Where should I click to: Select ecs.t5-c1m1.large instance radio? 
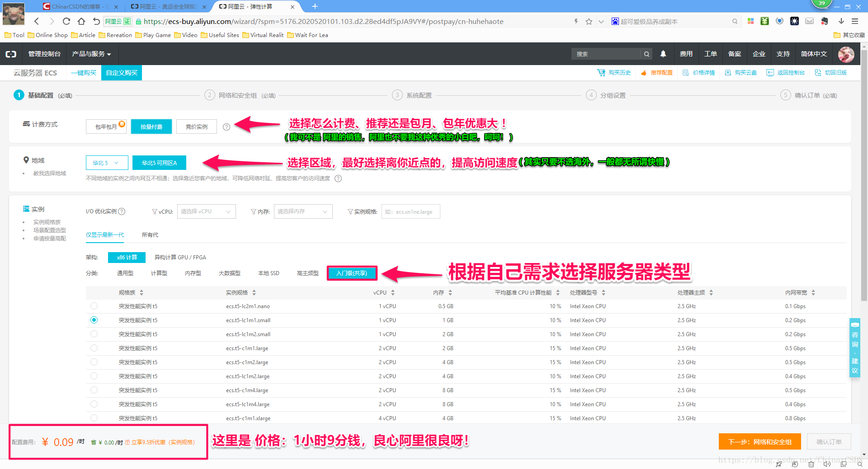(x=94, y=348)
